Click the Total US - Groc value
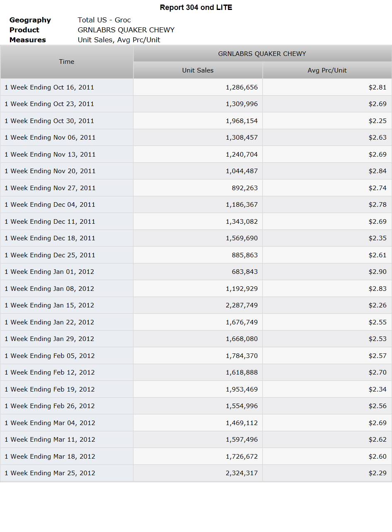Viewport: 392px width, 532px height. (104, 20)
